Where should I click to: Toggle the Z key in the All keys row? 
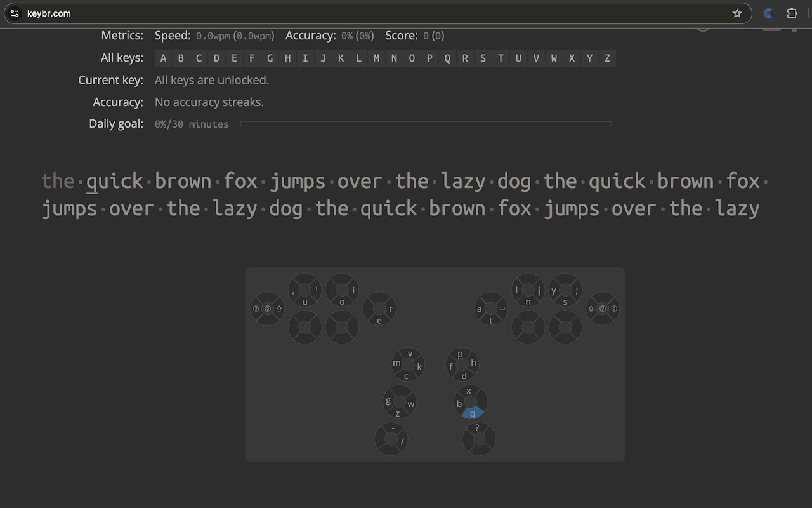(x=607, y=58)
